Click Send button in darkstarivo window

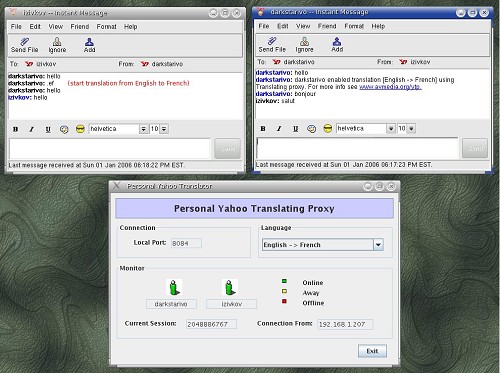[475, 148]
